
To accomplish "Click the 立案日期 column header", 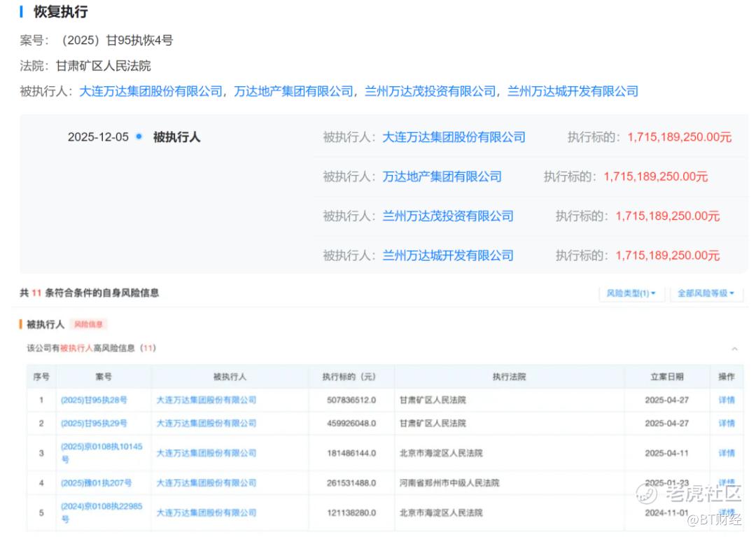I will pyautogui.click(x=667, y=377).
